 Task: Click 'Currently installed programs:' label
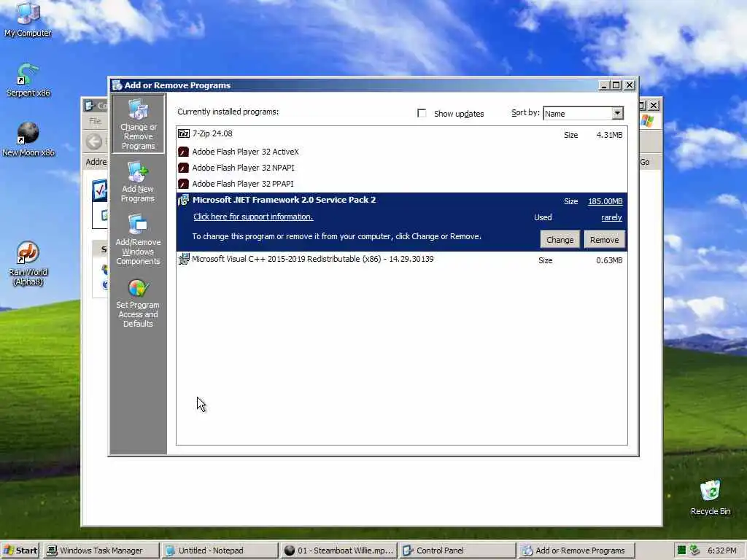[228, 112]
